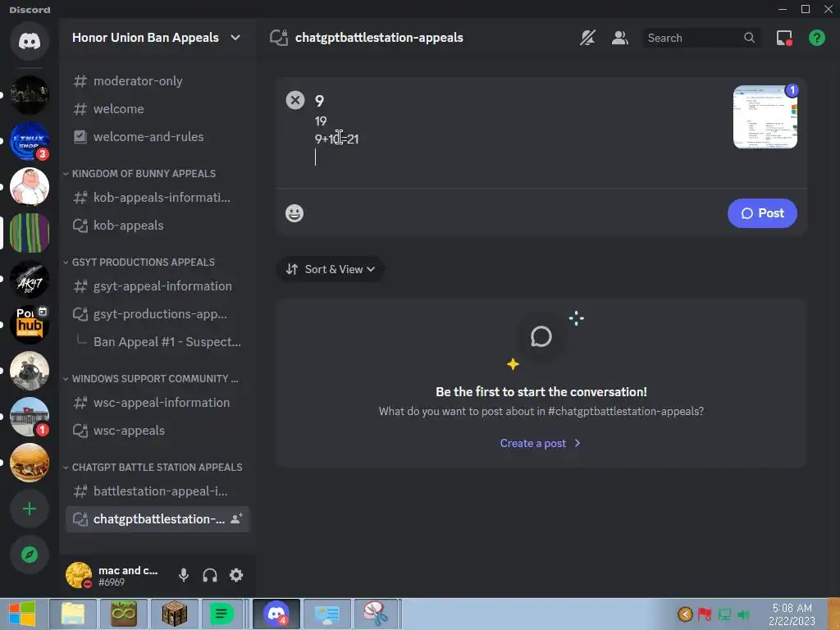This screenshot has width=840, height=630.
Task: Open notification settings bell icon
Action: [x=587, y=38]
